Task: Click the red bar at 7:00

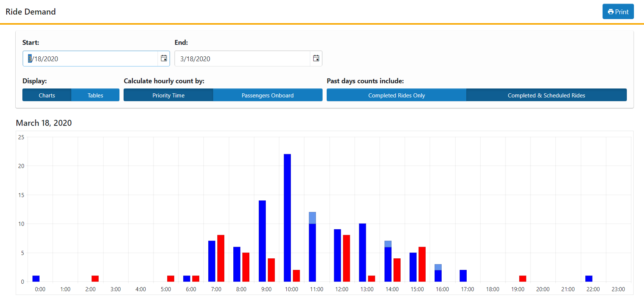Action: click(x=221, y=258)
